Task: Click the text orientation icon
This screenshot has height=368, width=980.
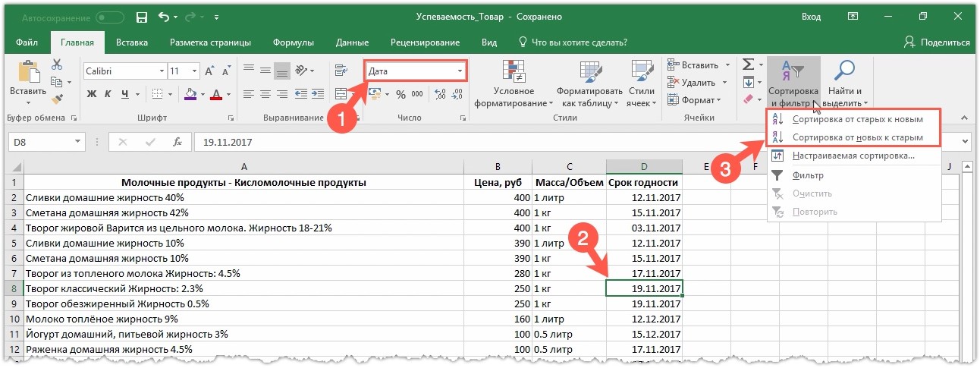Action: [301, 71]
